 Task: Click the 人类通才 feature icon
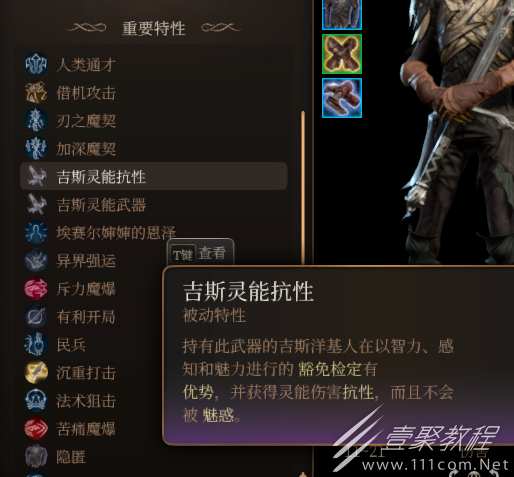(36, 64)
